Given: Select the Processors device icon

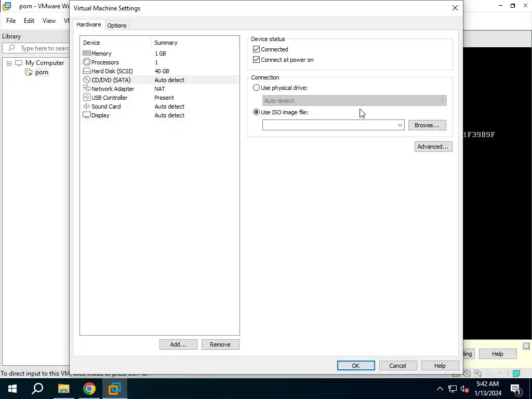Looking at the screenshot, I should [x=87, y=62].
